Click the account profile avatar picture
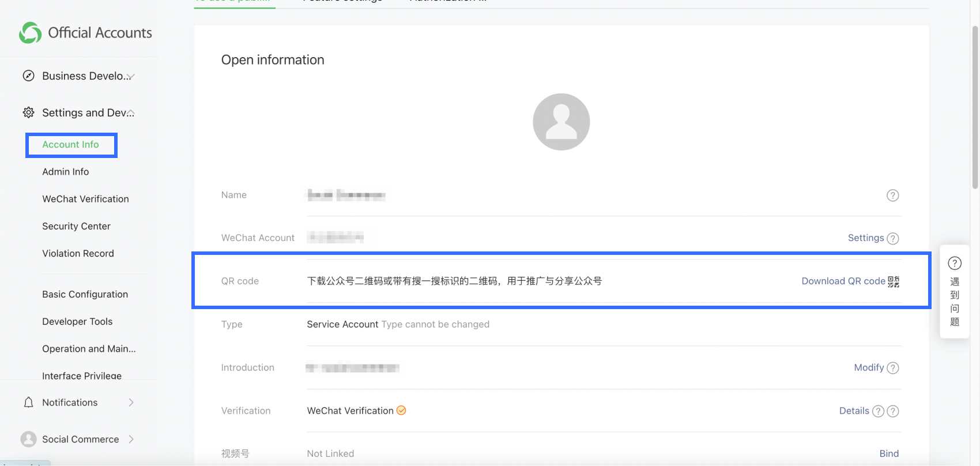This screenshot has height=466, width=980. [561, 122]
